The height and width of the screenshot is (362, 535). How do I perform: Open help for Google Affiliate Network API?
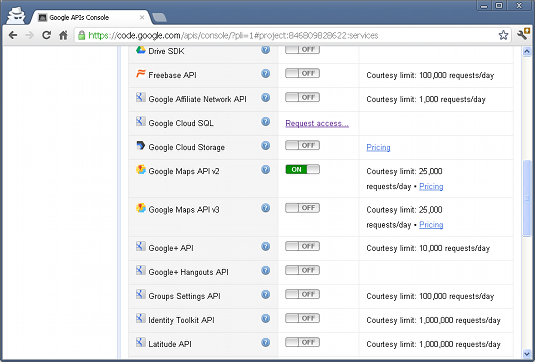265,98
